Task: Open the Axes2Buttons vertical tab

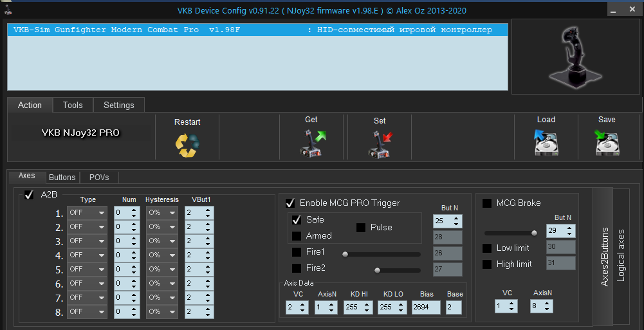Action: 605,257
